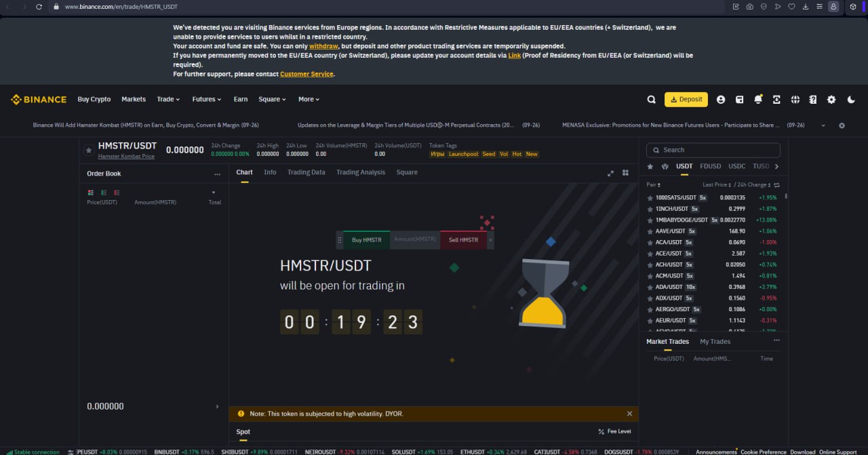The image size is (868, 455).
Task: Open Hamster Kombat Price link
Action: 126,157
